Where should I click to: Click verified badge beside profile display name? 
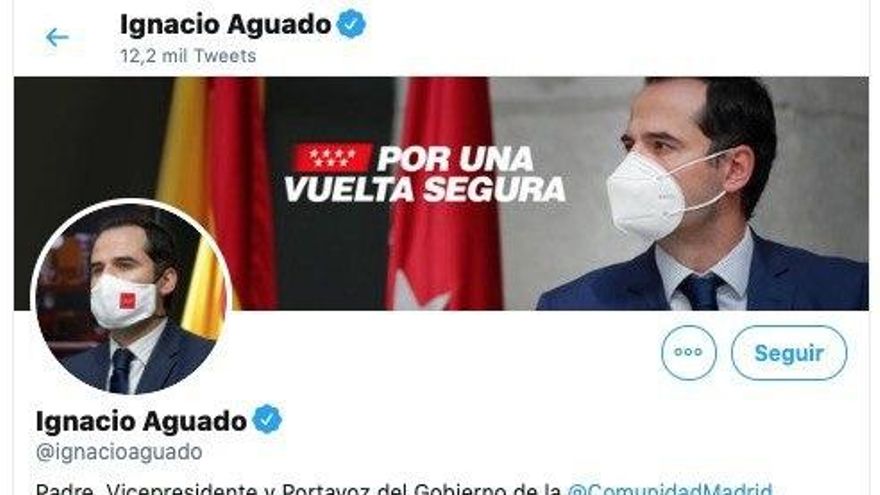point(267,419)
